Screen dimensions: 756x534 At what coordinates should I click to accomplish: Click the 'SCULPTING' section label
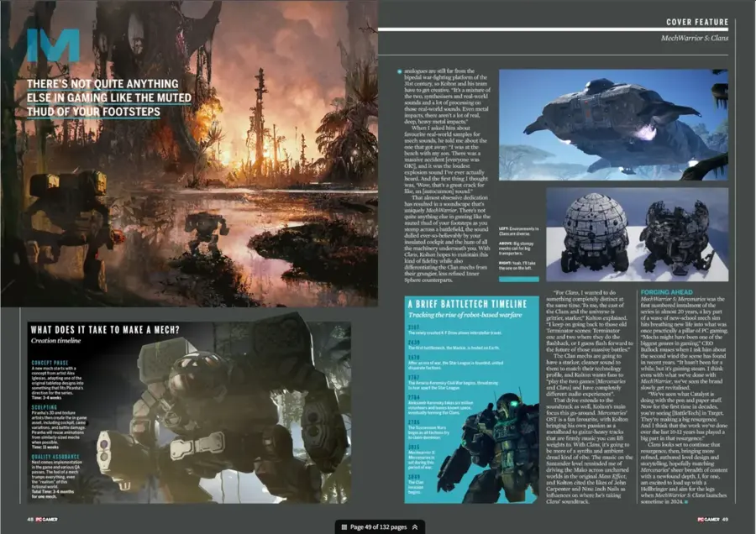coord(45,407)
